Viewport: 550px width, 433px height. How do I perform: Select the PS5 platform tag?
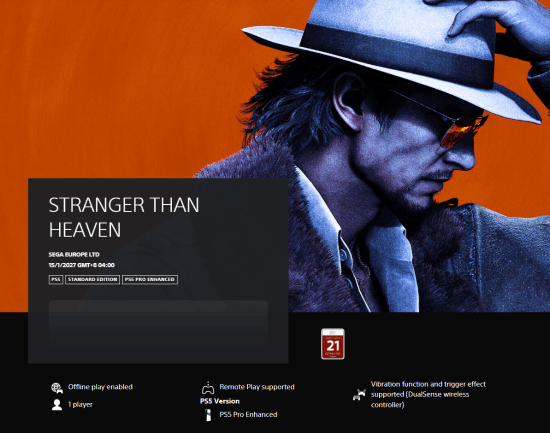[56, 280]
